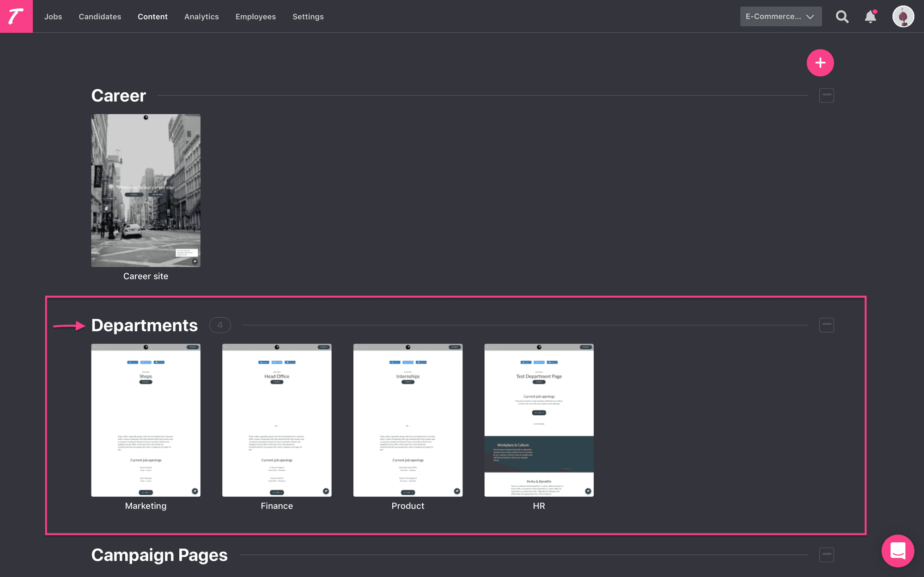924x577 pixels.
Task: Click the Departments heading
Action: (x=144, y=325)
